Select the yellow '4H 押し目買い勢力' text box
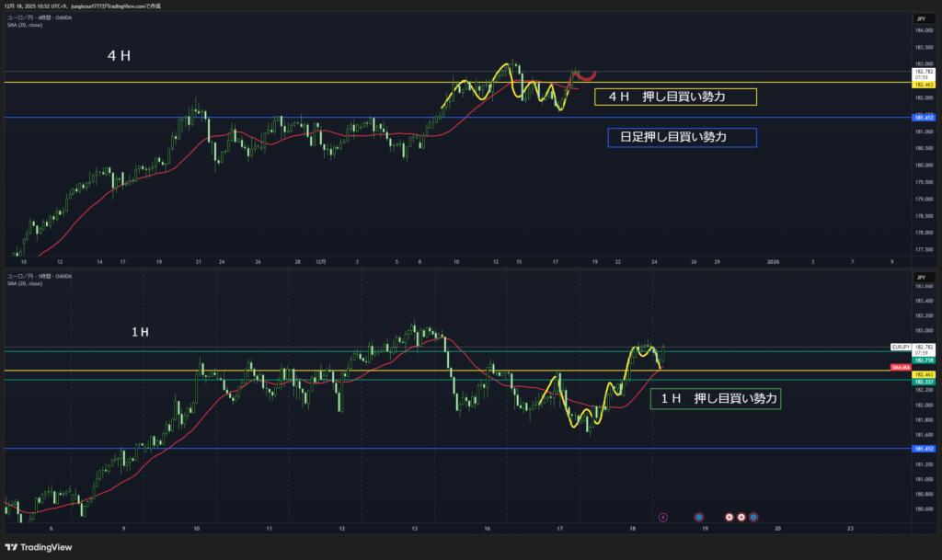942x560 pixels. 675,97
